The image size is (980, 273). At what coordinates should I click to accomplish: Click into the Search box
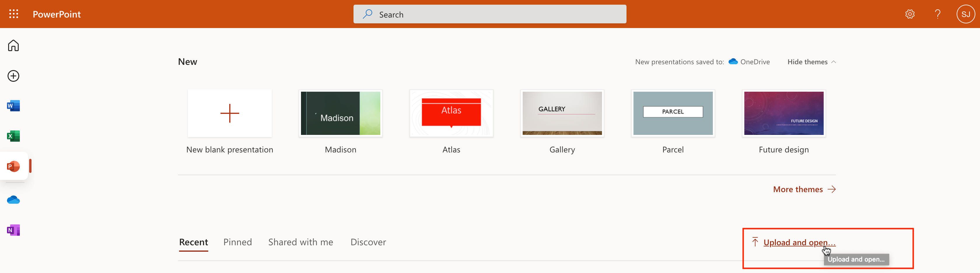490,15
